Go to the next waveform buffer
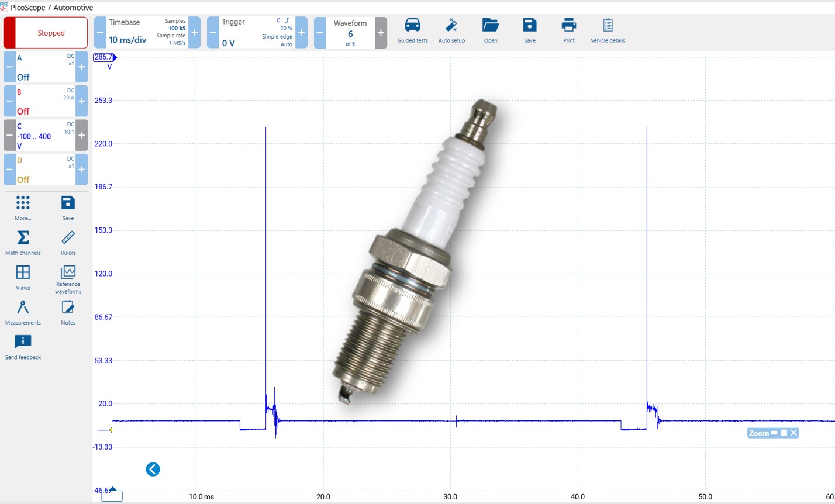 [381, 33]
